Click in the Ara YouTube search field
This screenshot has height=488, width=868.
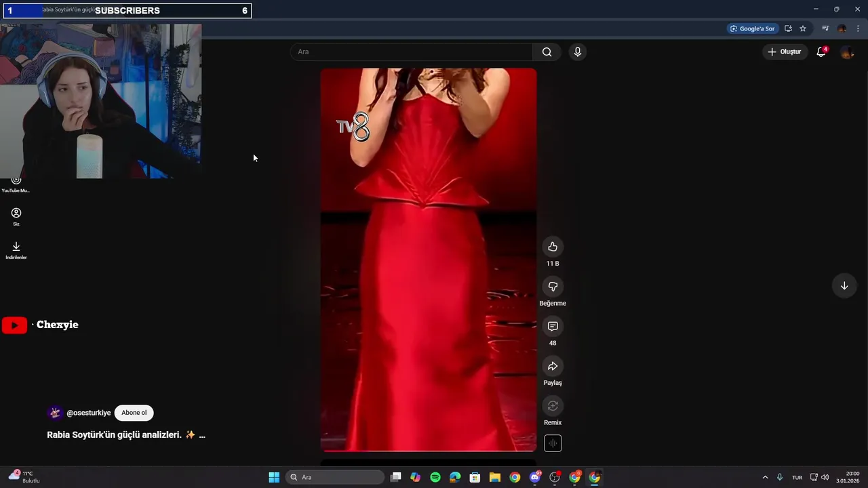point(412,52)
